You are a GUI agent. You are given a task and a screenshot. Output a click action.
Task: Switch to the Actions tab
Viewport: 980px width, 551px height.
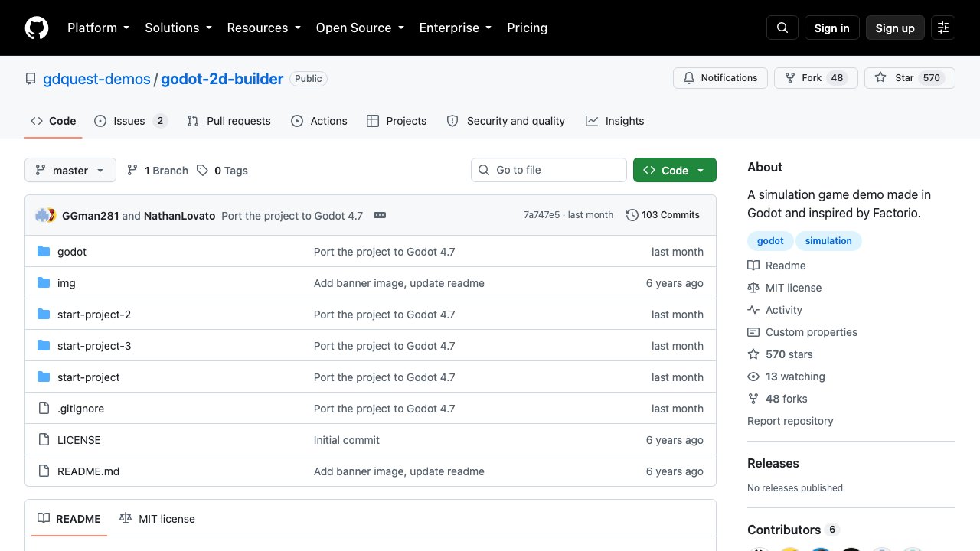[x=319, y=121]
